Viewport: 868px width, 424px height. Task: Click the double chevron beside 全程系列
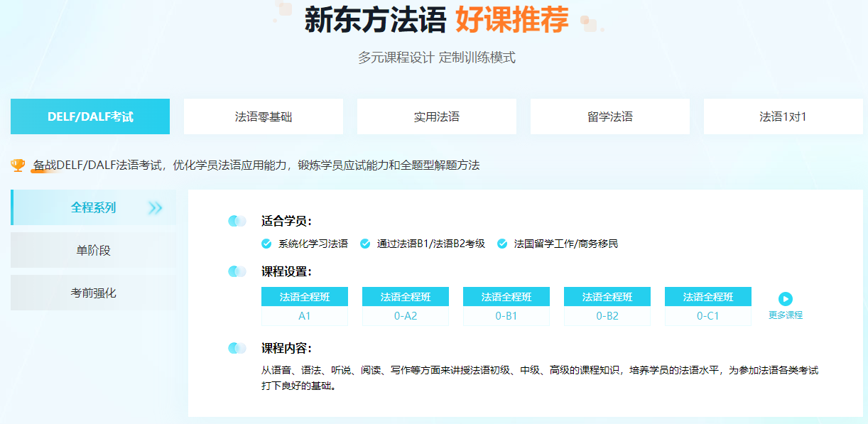click(156, 208)
